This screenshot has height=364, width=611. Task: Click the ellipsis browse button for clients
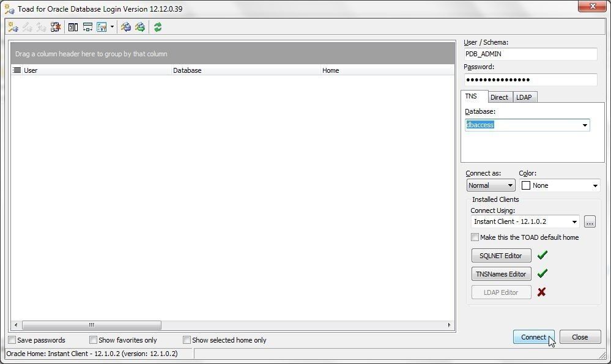click(590, 221)
